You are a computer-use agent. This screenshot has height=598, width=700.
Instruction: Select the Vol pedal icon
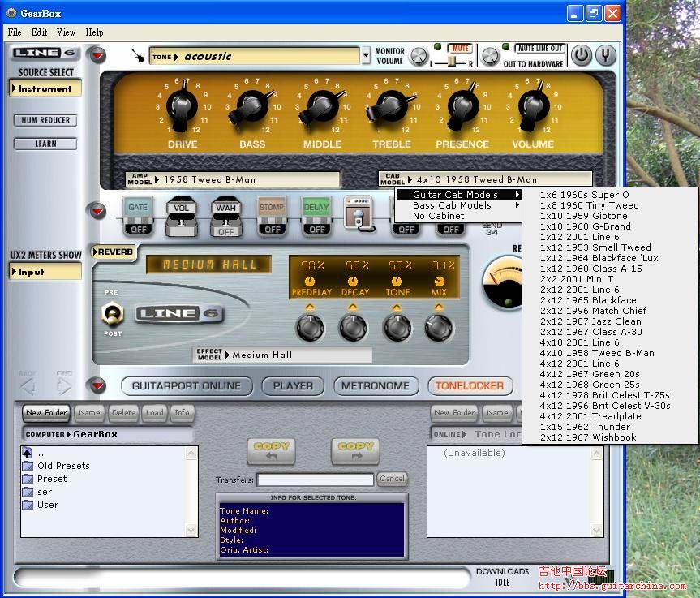(x=181, y=217)
